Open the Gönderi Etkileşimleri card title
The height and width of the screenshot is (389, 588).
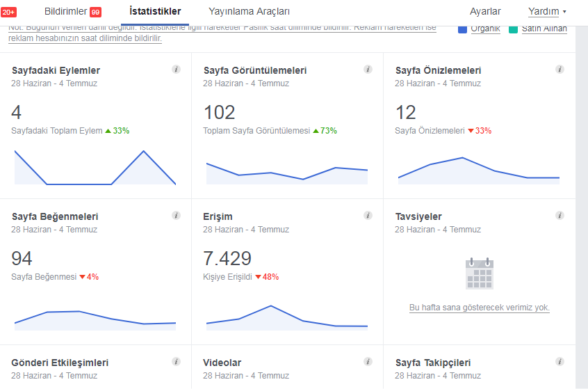click(60, 363)
